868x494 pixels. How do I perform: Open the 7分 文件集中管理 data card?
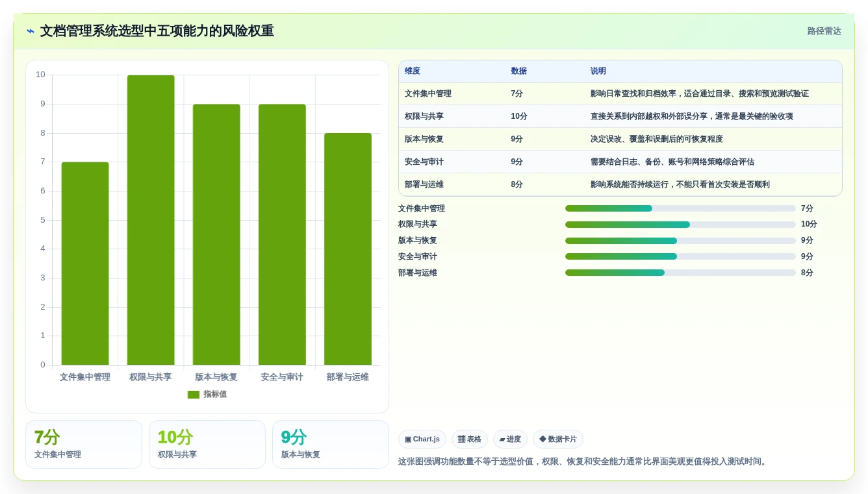point(84,445)
